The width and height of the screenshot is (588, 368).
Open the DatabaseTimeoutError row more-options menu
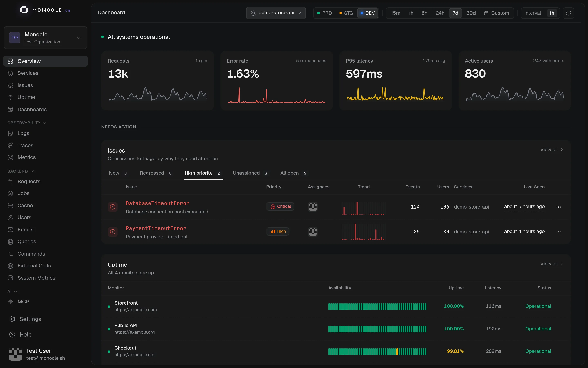click(x=559, y=207)
